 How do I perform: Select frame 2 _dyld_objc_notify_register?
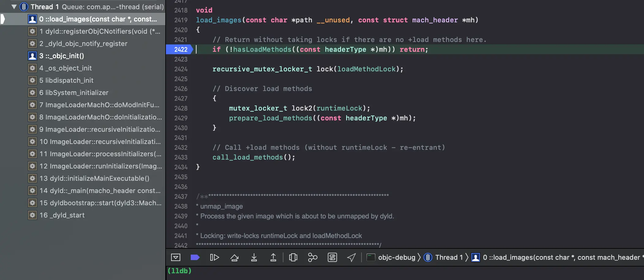(x=83, y=44)
